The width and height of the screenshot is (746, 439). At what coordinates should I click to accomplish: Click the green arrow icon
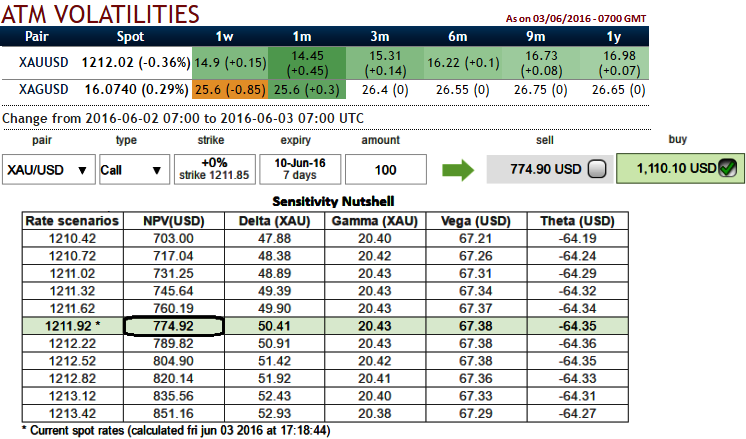point(458,170)
